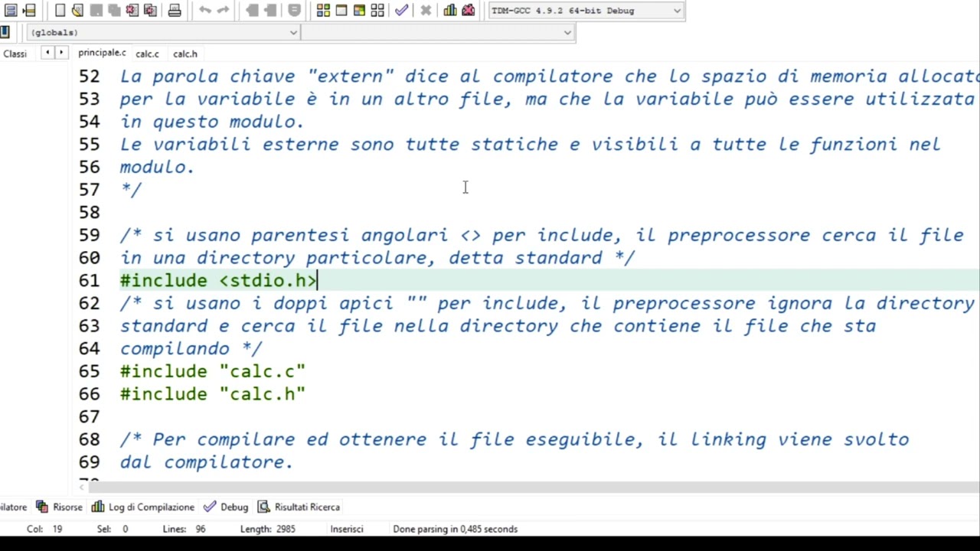Switch to the calc.h editor tab
The image size is (980, 551).
tap(185, 54)
